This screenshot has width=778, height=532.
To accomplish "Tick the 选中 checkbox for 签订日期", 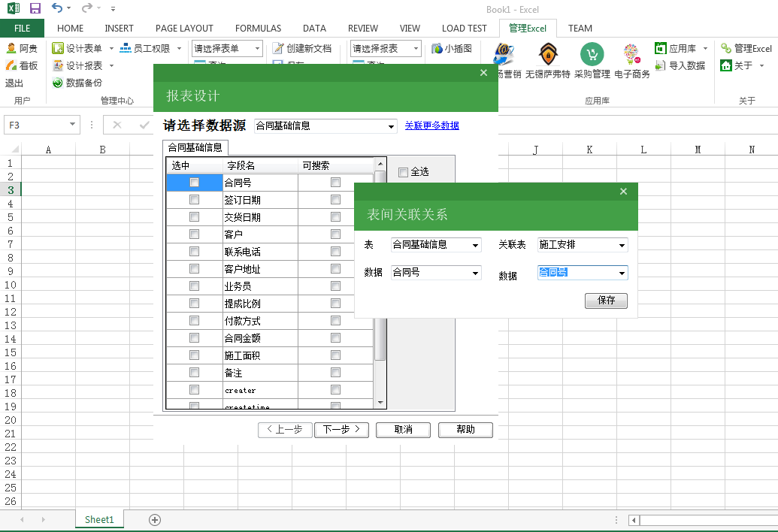I will pos(195,200).
